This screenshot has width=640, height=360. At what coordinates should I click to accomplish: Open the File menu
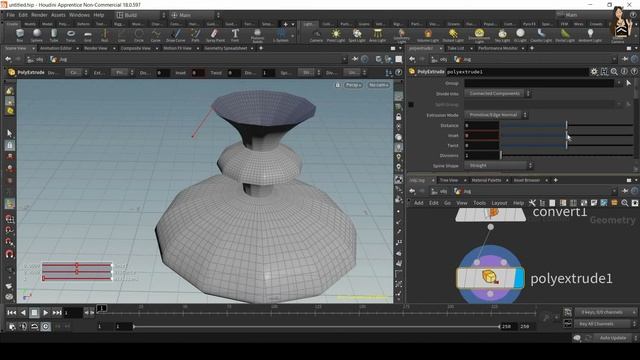(x=11, y=15)
